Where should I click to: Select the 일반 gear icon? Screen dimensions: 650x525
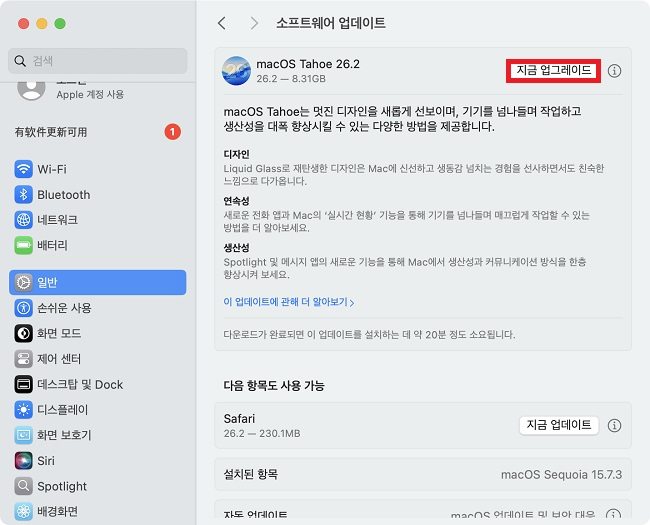pos(24,282)
